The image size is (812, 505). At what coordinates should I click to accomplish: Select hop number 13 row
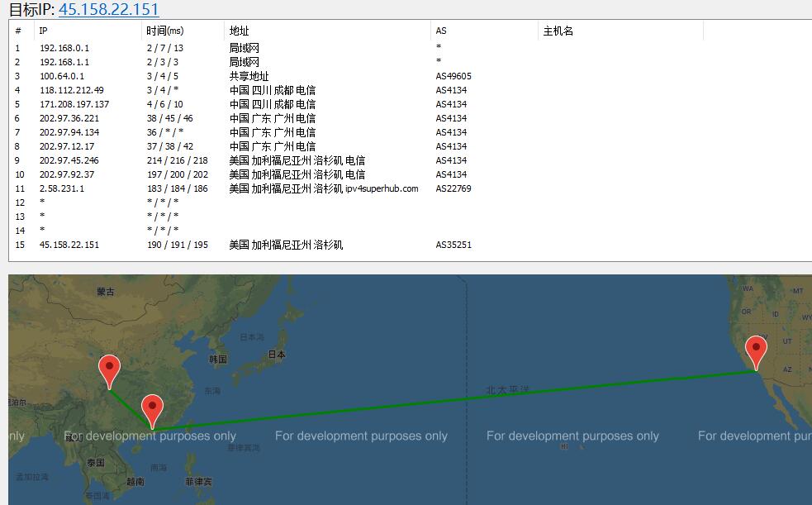pyautogui.click(x=20, y=216)
